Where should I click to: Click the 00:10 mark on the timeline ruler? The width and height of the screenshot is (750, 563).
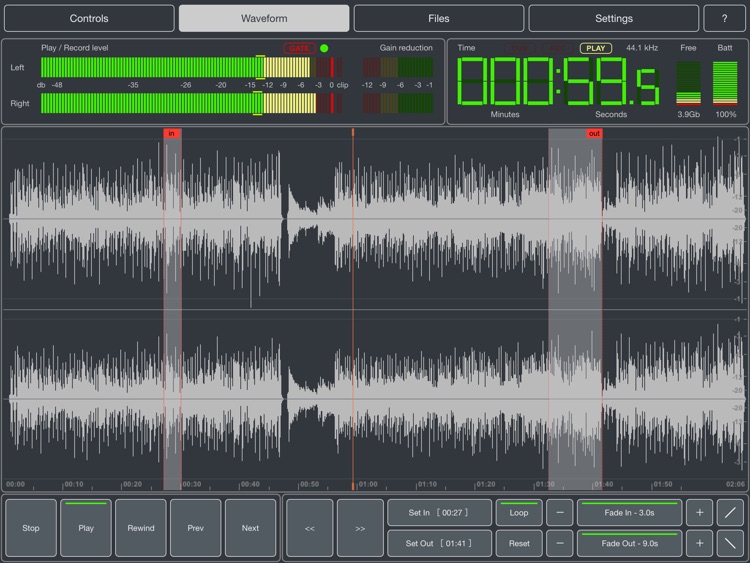point(74,484)
